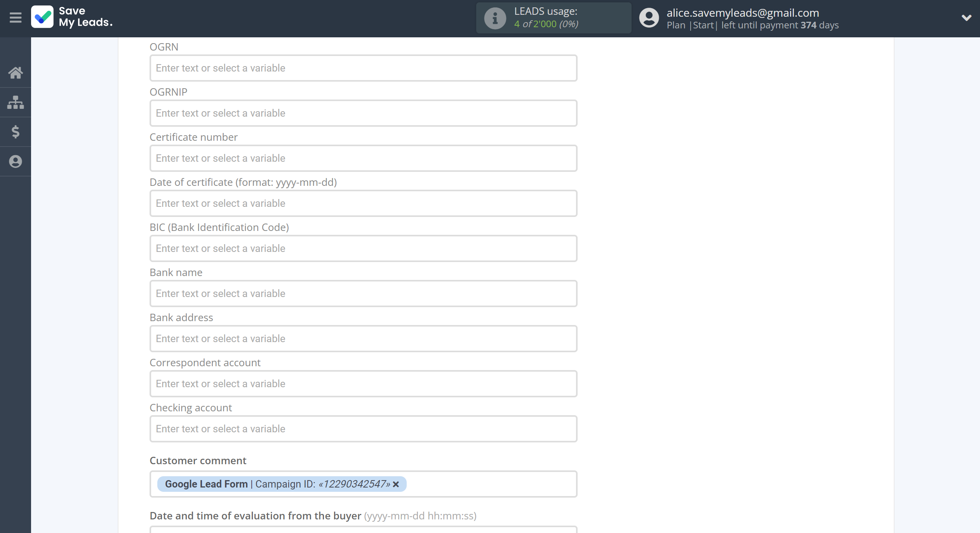
Task: Click the BIC (Bank Identification Code) label
Action: [x=219, y=227]
